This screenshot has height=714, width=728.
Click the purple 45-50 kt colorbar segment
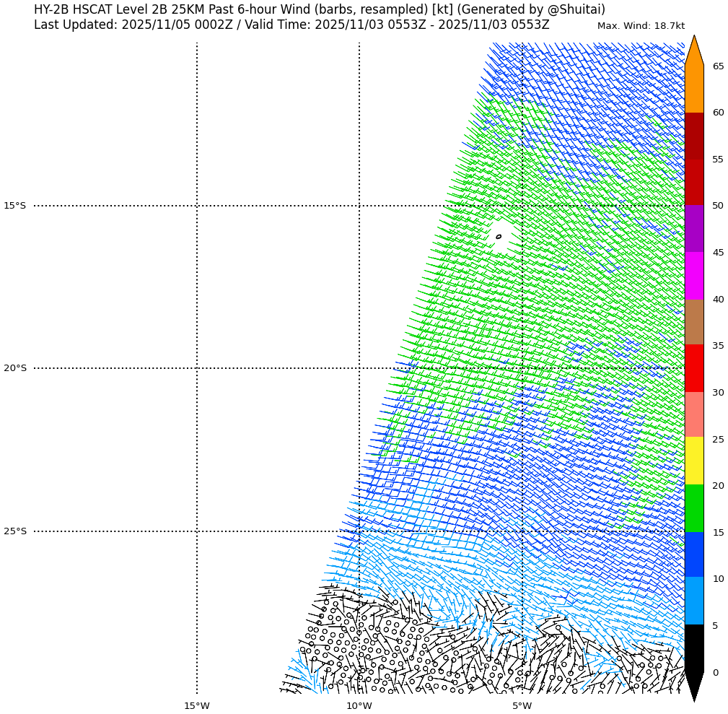[x=693, y=229]
